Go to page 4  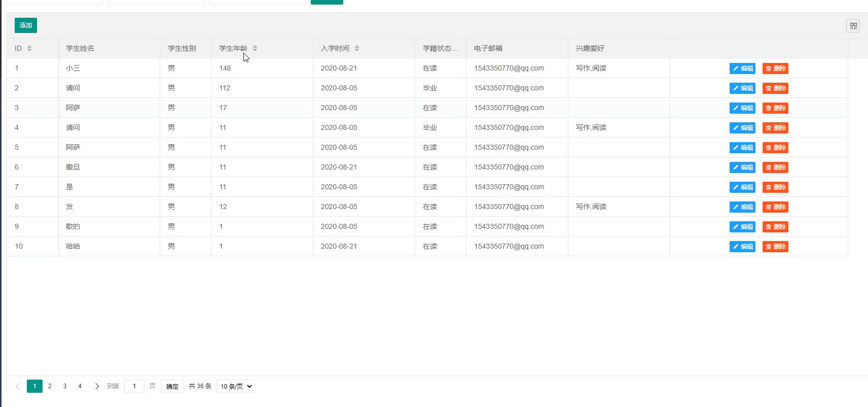point(80,386)
